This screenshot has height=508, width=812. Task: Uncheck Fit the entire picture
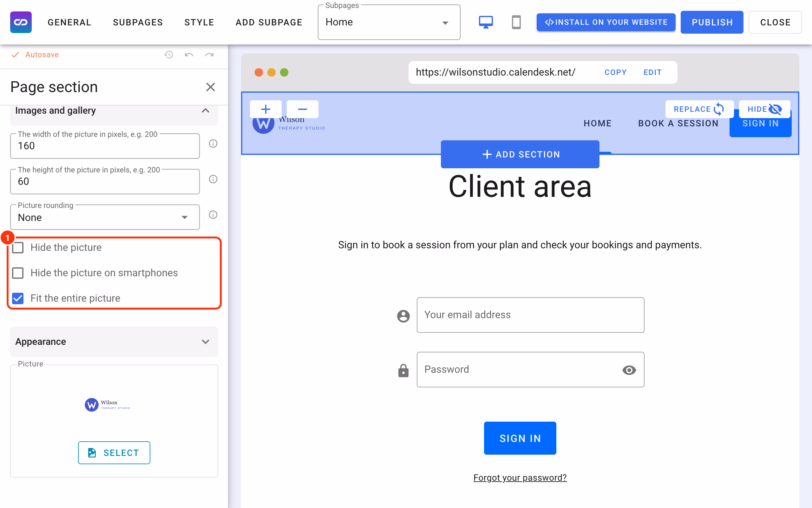(18, 298)
